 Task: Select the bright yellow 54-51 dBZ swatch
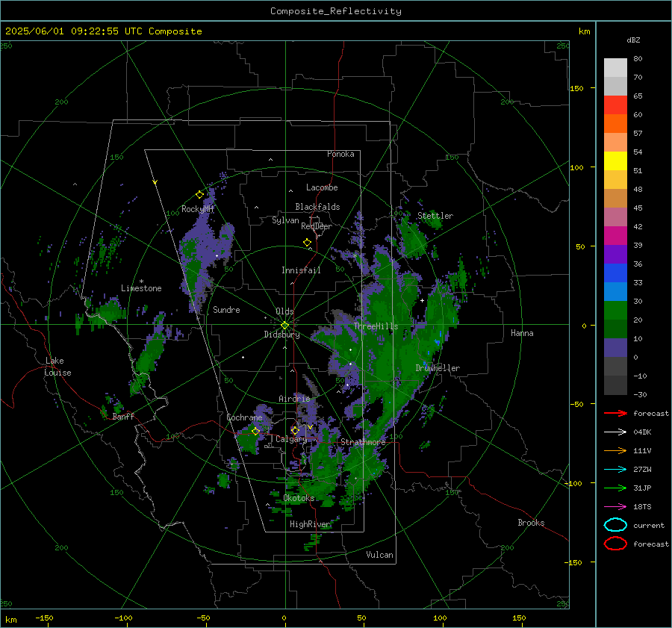(615, 161)
